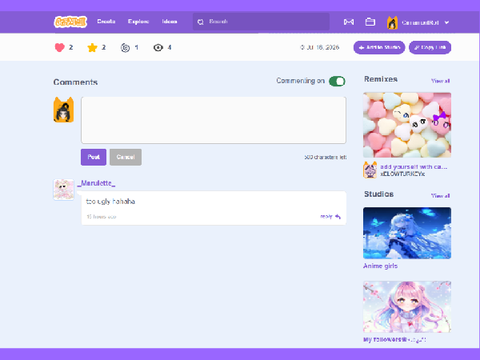Click the Copy Link button
The height and width of the screenshot is (360, 480).
(x=430, y=48)
